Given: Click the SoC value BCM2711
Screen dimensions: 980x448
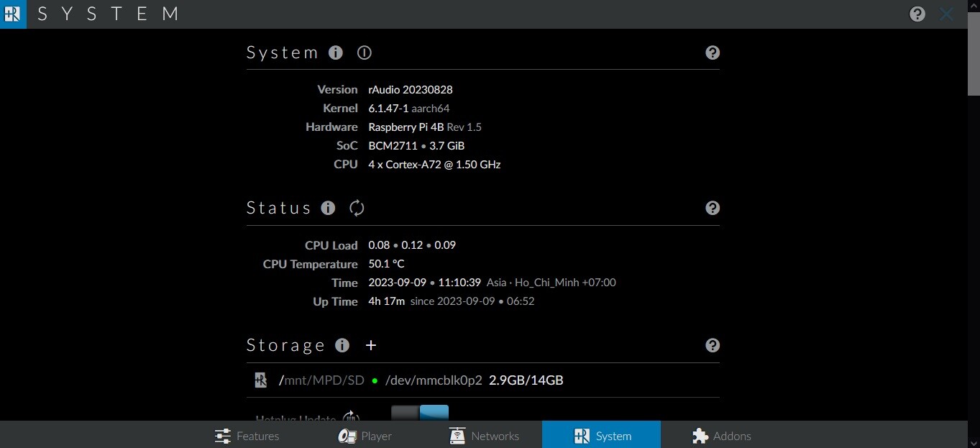Looking at the screenshot, I should (393, 146).
